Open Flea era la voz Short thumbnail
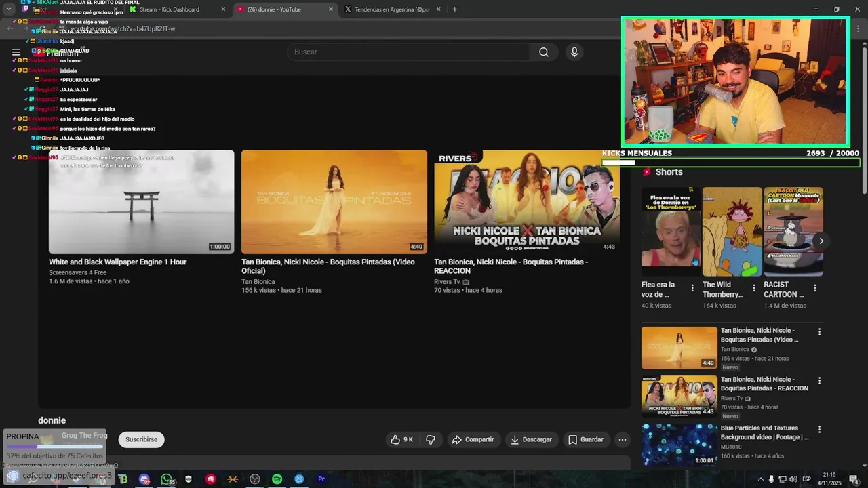 (671, 231)
